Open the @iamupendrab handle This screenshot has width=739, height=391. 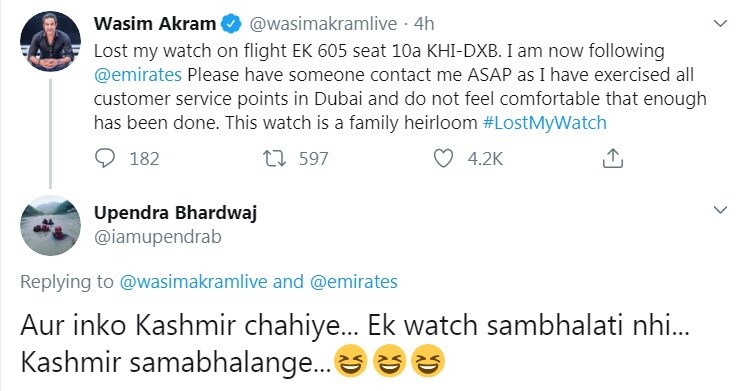157,236
